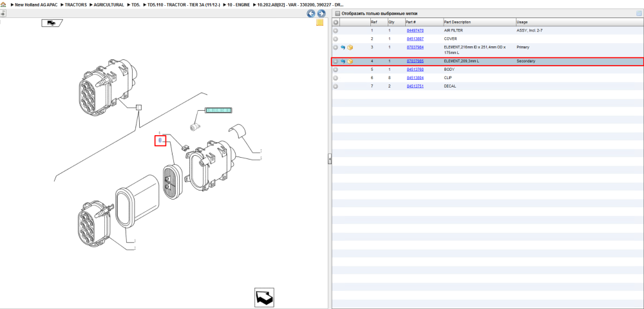Open 10.202.AB[02] breadcrumb item
Viewport: 644px width, 309px height.
coord(300,5)
